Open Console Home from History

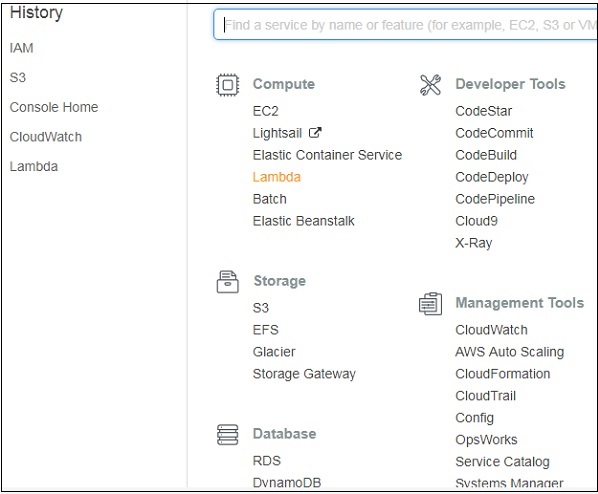point(54,107)
